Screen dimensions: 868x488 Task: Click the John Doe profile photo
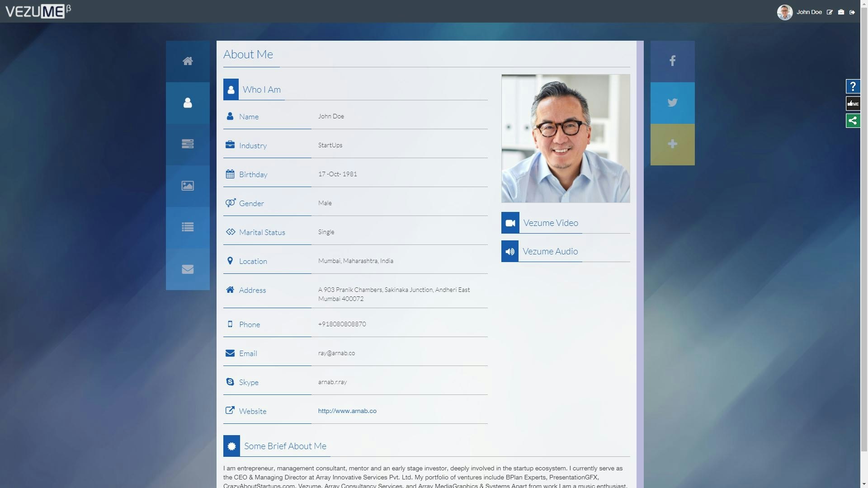point(565,138)
